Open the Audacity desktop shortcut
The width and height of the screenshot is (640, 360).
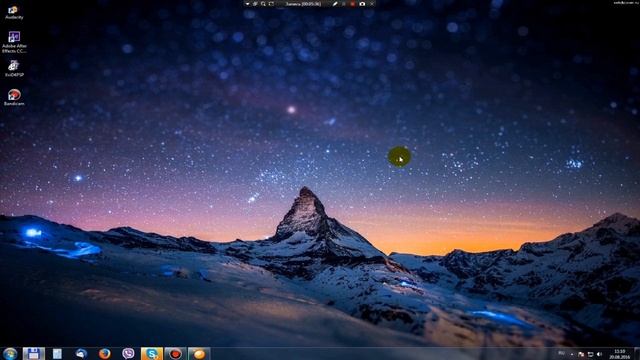click(x=14, y=12)
